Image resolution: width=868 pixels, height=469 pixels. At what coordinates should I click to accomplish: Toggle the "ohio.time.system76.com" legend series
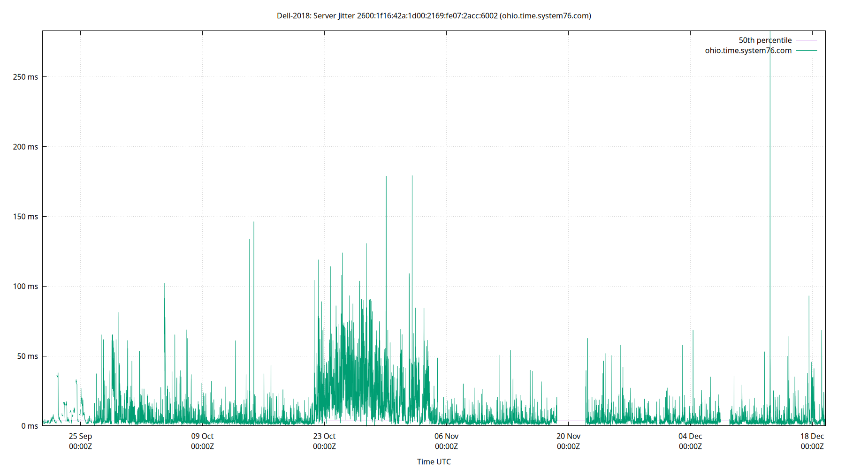click(x=748, y=50)
